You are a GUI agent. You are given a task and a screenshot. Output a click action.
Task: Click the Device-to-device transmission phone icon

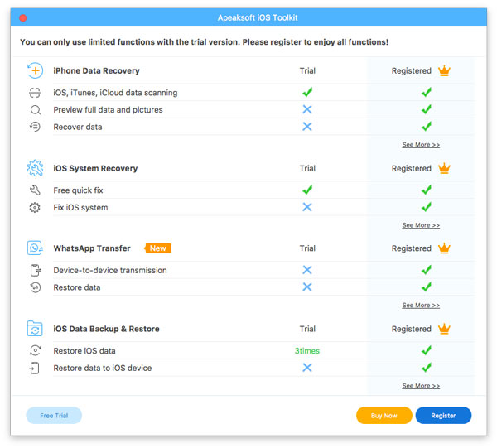click(35, 270)
